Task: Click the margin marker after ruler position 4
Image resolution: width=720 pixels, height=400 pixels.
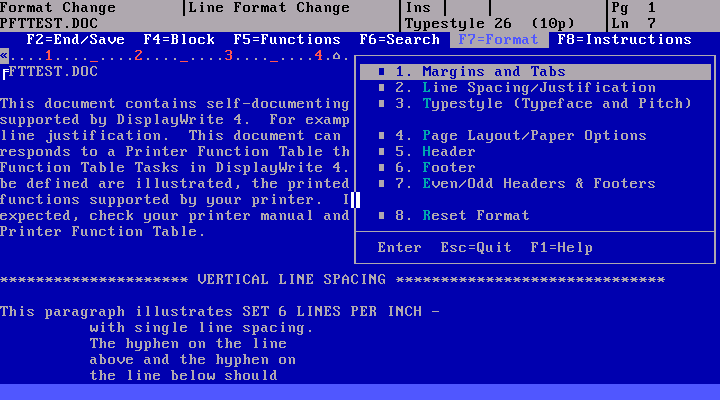Action: point(337,56)
